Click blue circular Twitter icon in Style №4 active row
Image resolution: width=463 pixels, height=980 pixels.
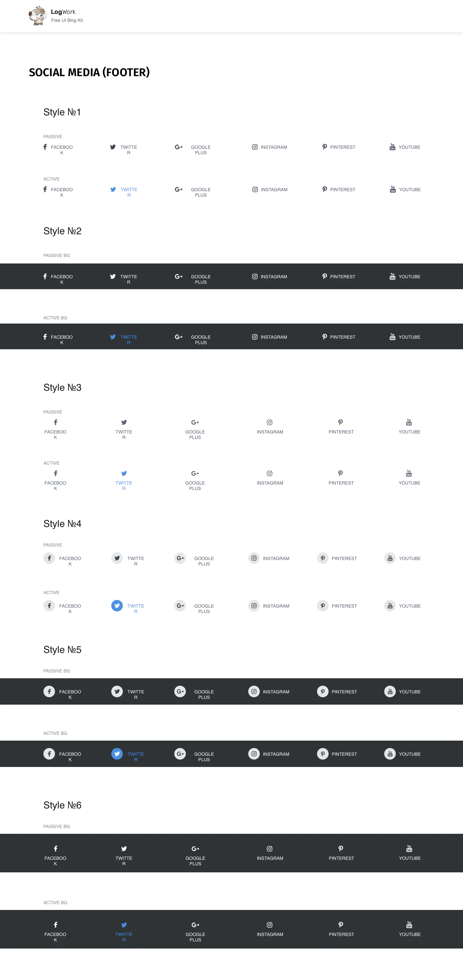117,606
